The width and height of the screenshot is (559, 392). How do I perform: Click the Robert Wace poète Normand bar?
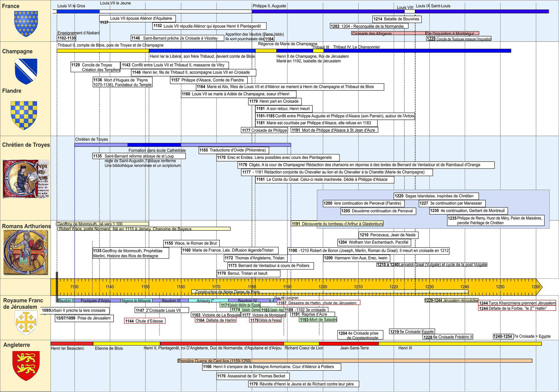tap(144, 229)
